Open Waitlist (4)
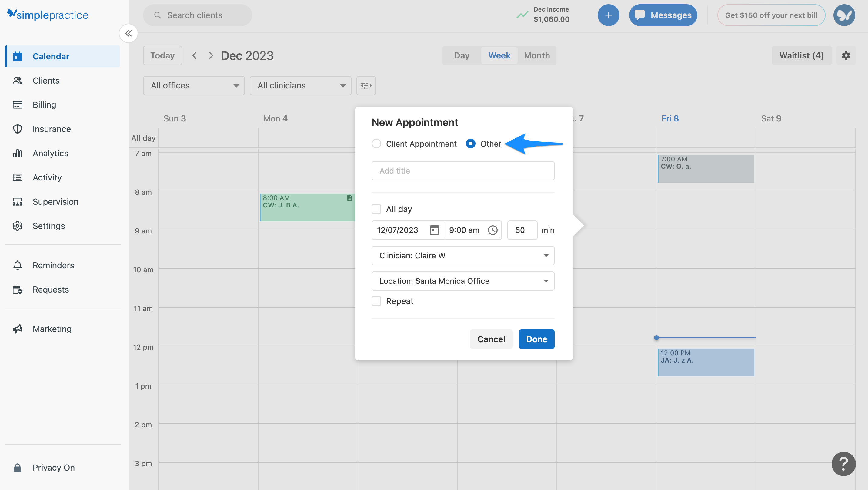 coord(801,55)
